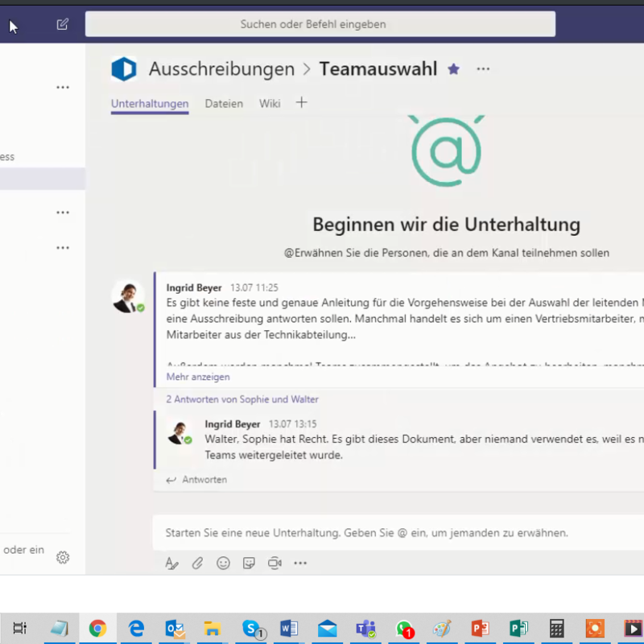Open Google Chrome from the taskbar

point(97,628)
